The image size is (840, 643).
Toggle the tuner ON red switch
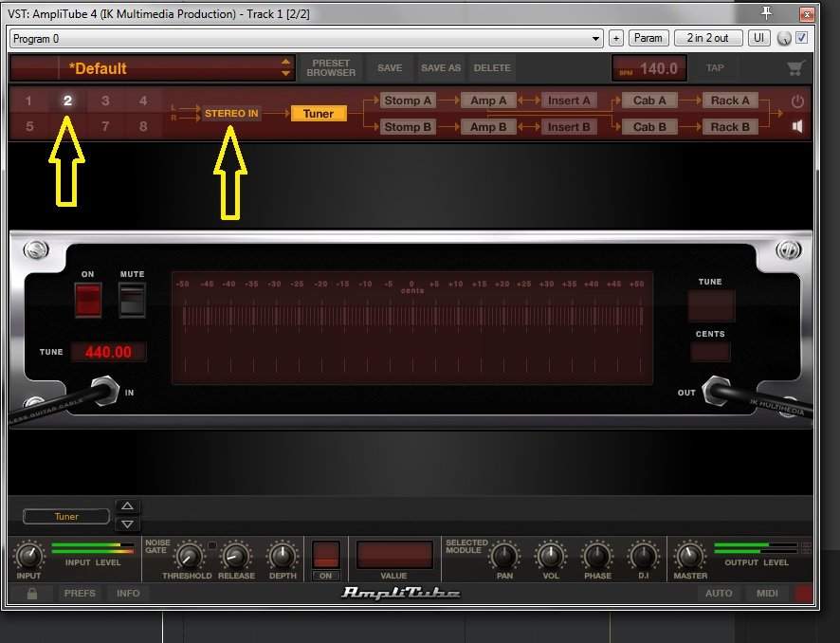88,300
